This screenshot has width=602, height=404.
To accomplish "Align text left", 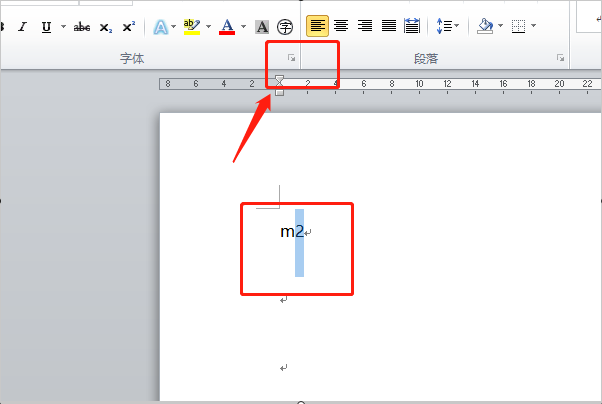I will tap(318, 26).
